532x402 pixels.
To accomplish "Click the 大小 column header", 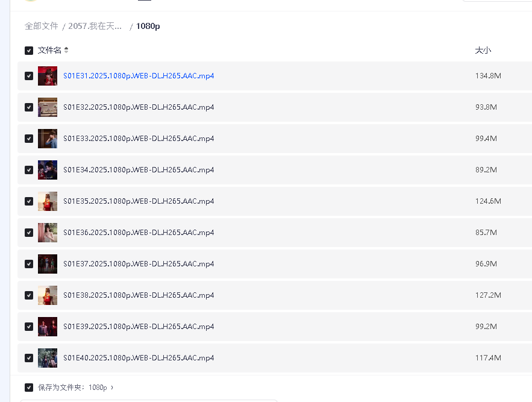I will [x=483, y=51].
